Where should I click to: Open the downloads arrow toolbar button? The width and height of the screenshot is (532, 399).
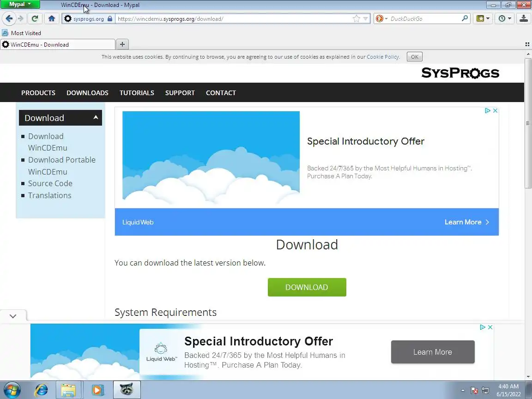point(524,18)
